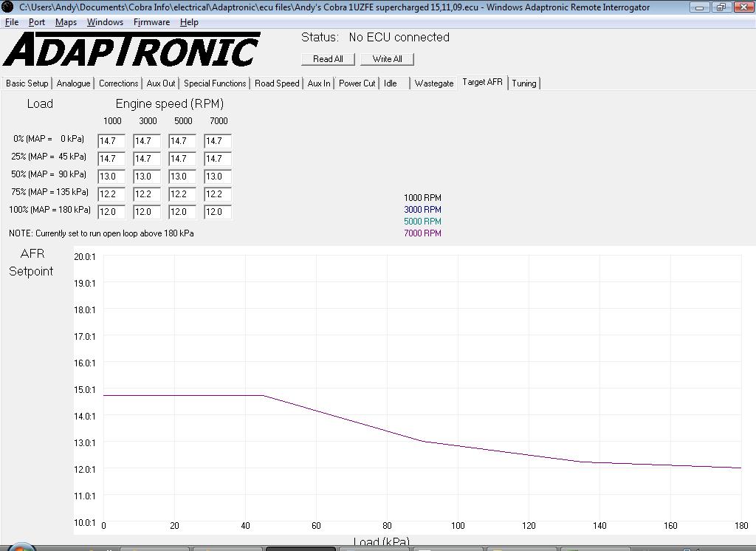Click AFR field for 75% load at 3000 RPM
Viewport: 756px width, 551px height.
pos(147,194)
